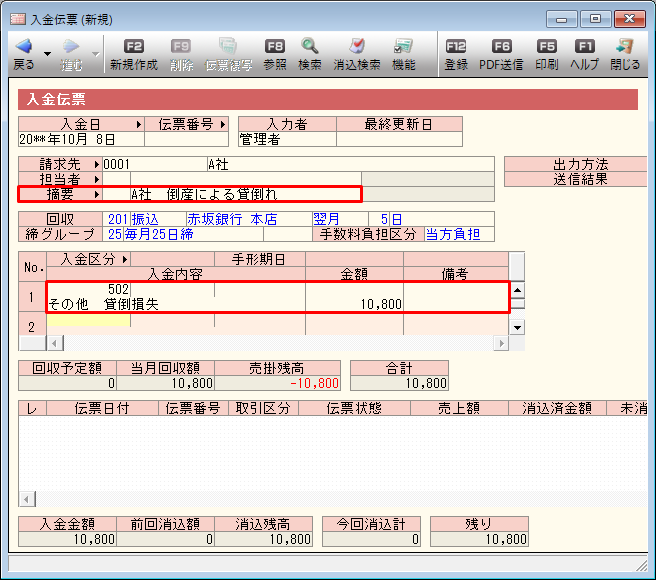Click the 伝票複写 copy icon
This screenshot has height=580, width=658.
coord(228,46)
